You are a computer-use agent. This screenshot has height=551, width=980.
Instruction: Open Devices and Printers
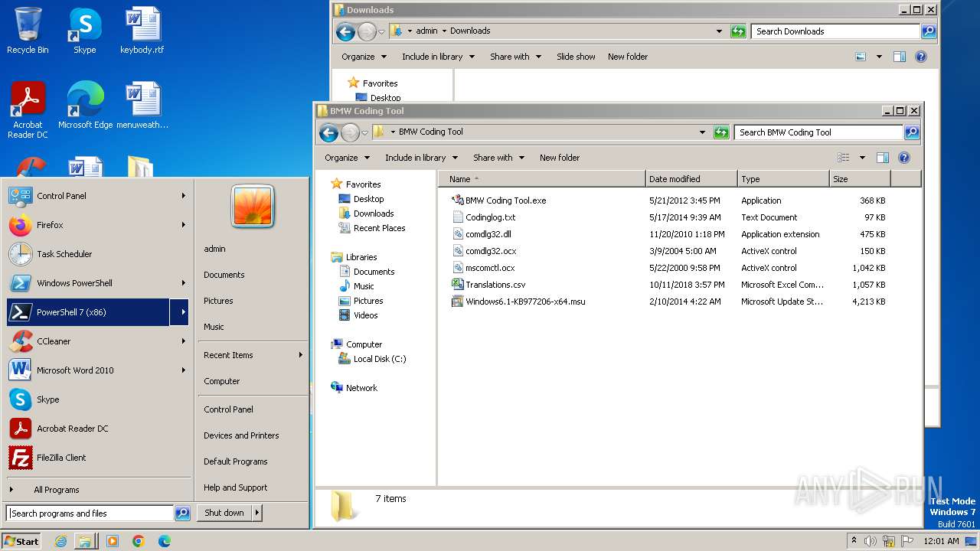coord(241,435)
